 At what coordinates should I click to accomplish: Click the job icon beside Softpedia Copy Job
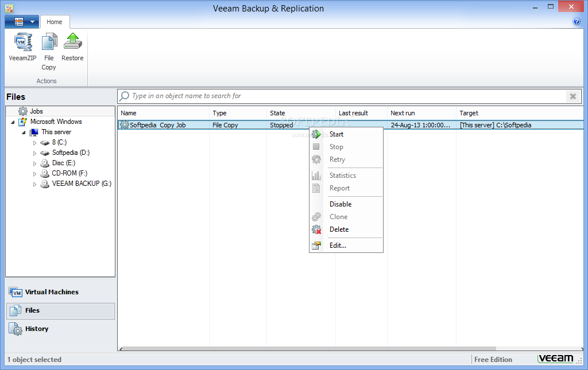coord(124,125)
